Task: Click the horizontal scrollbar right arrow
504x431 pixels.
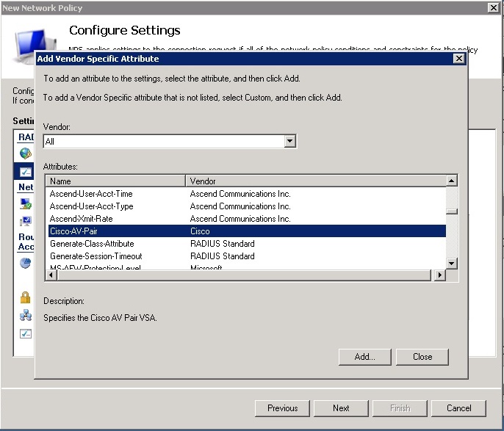Action: (440, 275)
